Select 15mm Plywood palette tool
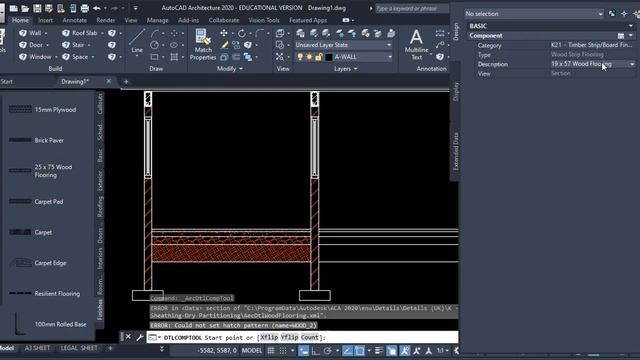 [x=43, y=109]
